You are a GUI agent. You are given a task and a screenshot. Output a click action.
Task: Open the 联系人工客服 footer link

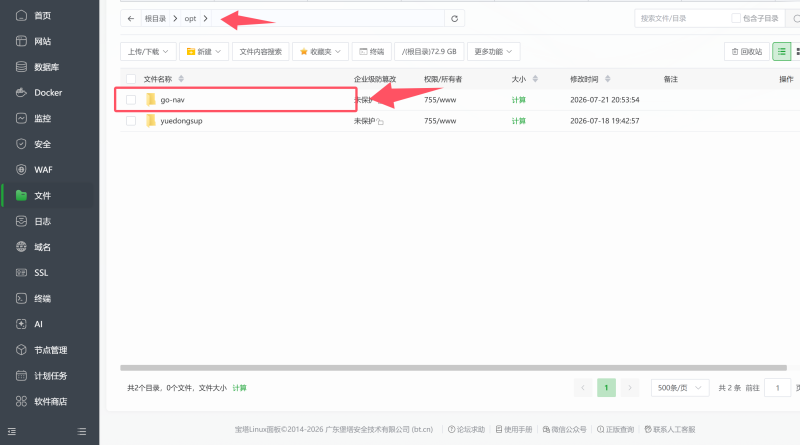pos(670,430)
